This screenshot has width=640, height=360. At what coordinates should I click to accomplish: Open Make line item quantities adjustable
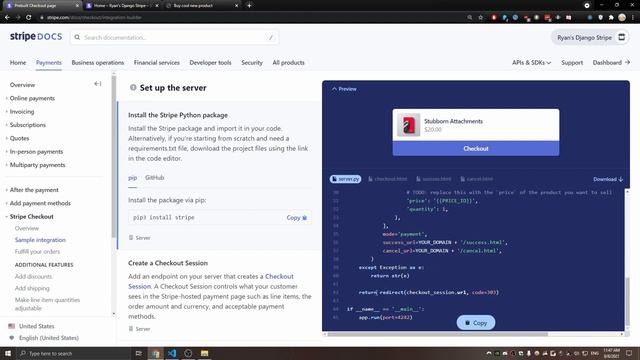pos(47,304)
